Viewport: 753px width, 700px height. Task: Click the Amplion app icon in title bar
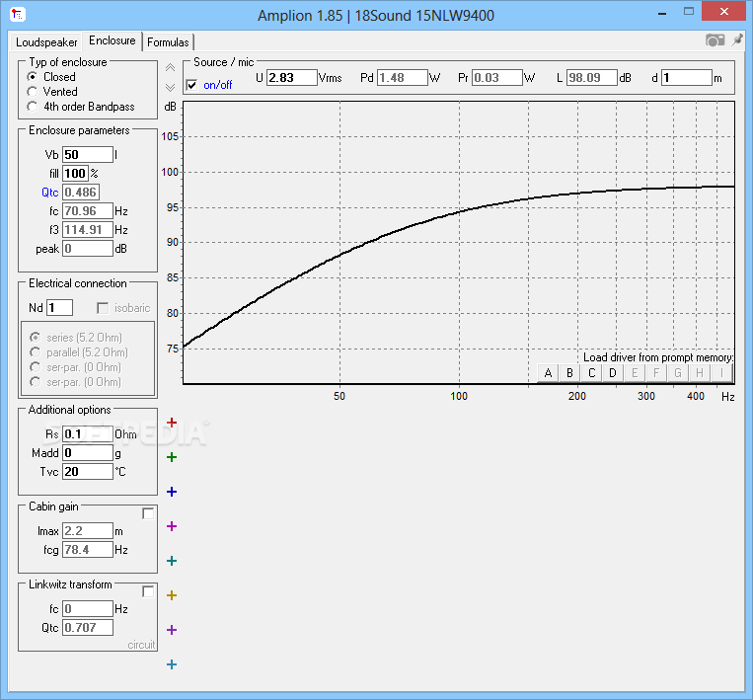(x=18, y=15)
